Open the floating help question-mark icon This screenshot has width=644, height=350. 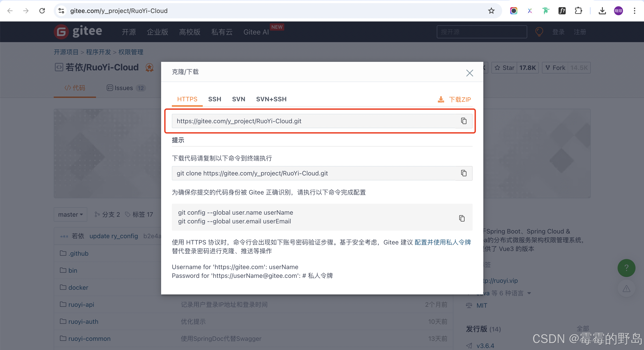click(x=626, y=268)
